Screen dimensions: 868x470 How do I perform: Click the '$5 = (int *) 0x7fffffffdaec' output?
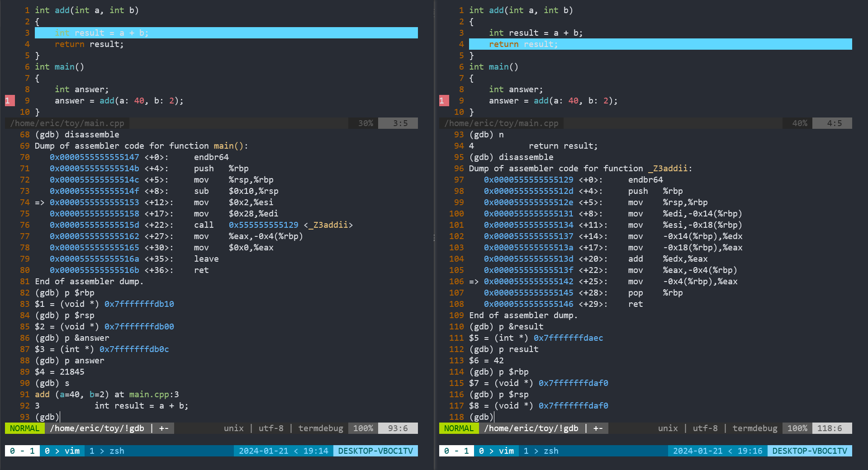point(536,338)
